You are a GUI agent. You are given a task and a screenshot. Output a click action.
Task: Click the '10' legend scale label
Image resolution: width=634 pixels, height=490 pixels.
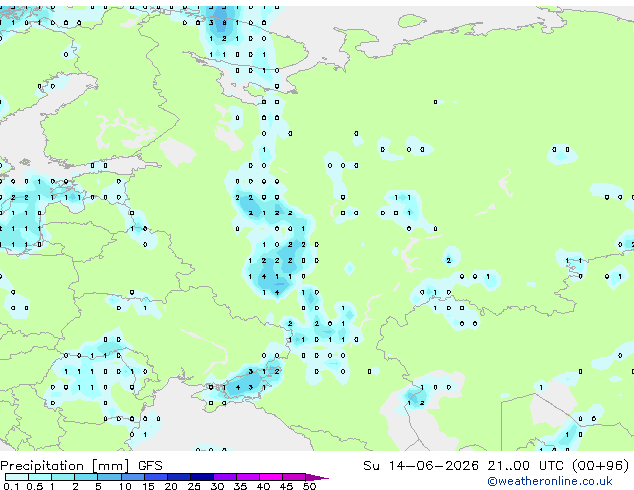[125, 486]
